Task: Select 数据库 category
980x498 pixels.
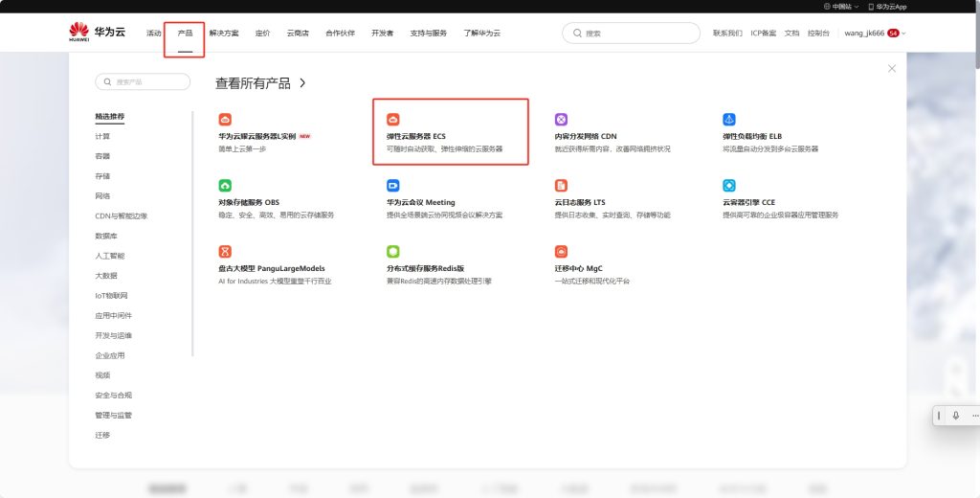Action: (x=106, y=236)
